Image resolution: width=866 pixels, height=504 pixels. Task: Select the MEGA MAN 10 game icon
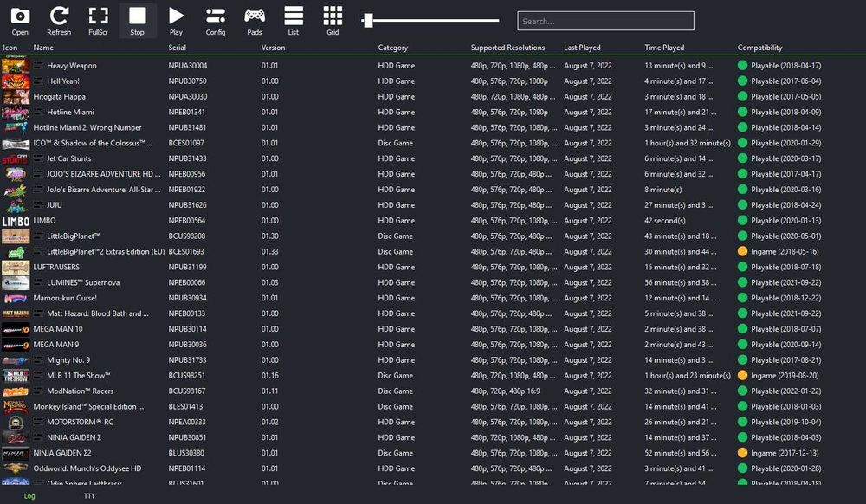(x=16, y=329)
